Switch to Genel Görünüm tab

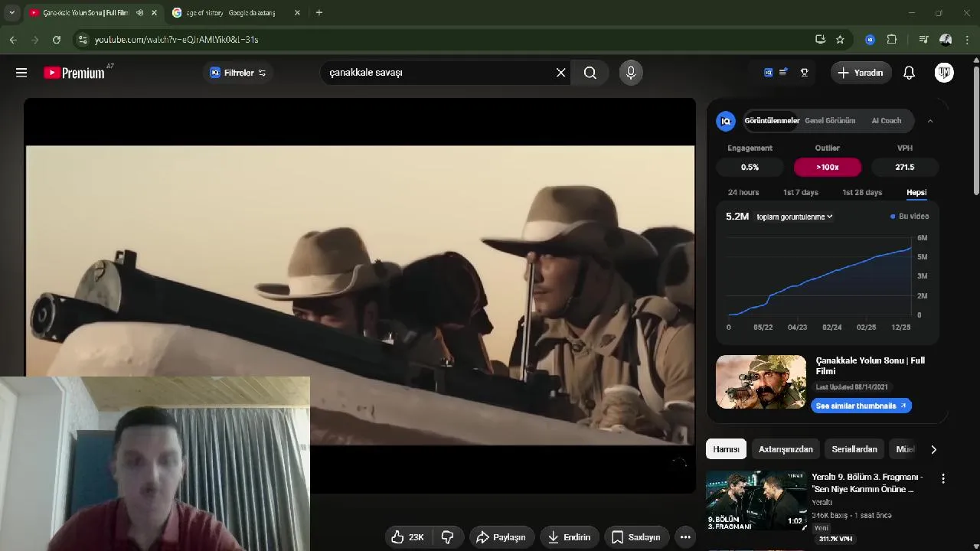pos(830,121)
